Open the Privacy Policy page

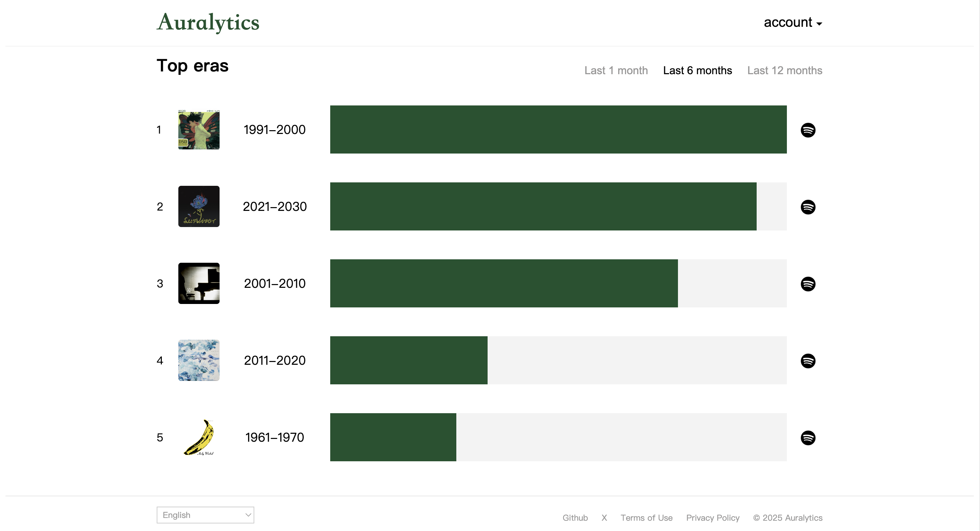pyautogui.click(x=713, y=518)
